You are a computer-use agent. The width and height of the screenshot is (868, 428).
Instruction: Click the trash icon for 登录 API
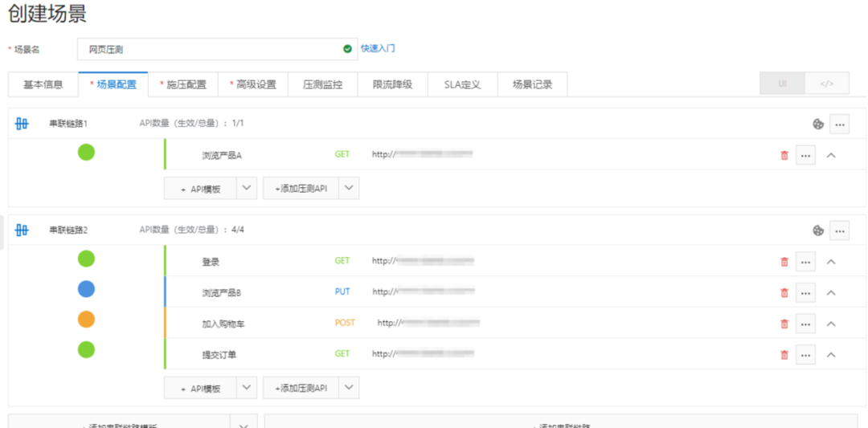click(784, 262)
